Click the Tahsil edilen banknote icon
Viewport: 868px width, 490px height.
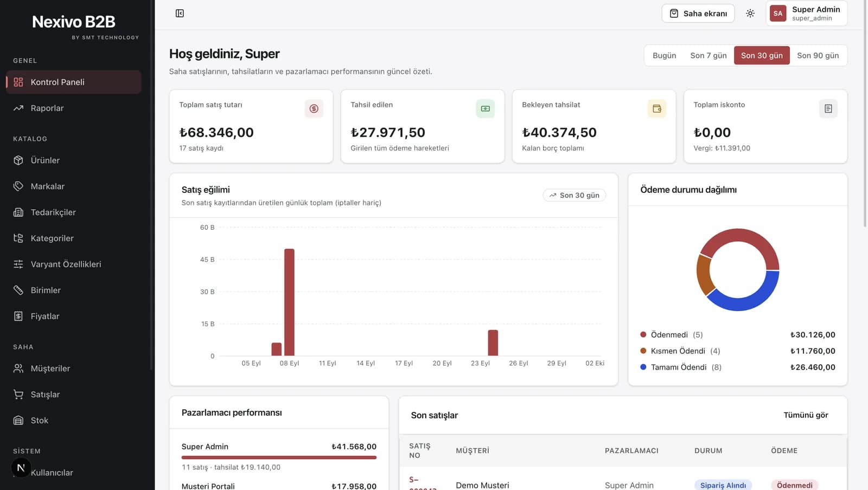point(486,108)
